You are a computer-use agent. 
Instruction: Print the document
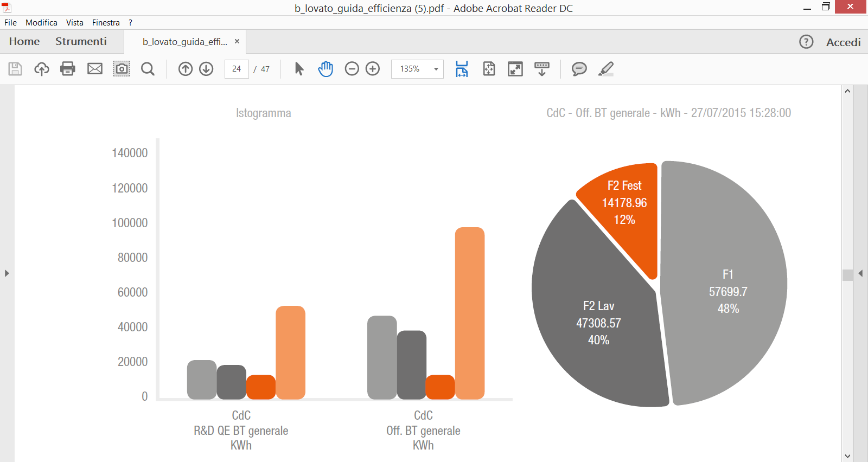[68, 69]
